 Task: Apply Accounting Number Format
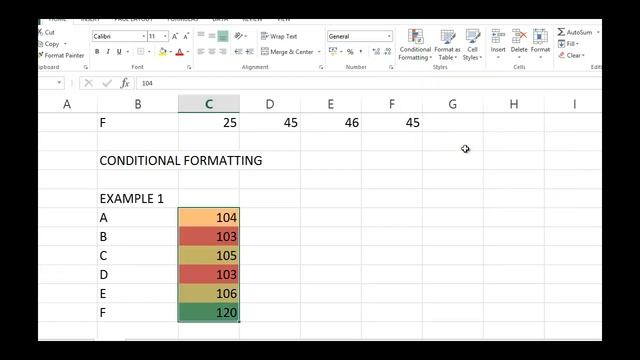coord(333,51)
